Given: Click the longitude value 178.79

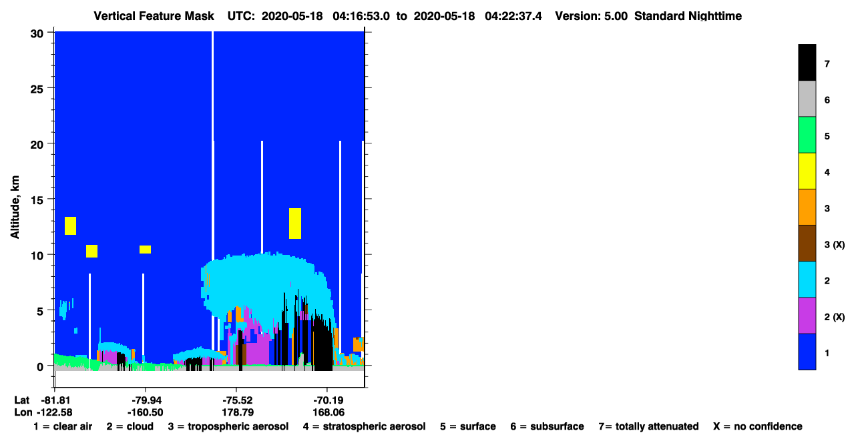Looking at the screenshot, I should click(x=237, y=412).
